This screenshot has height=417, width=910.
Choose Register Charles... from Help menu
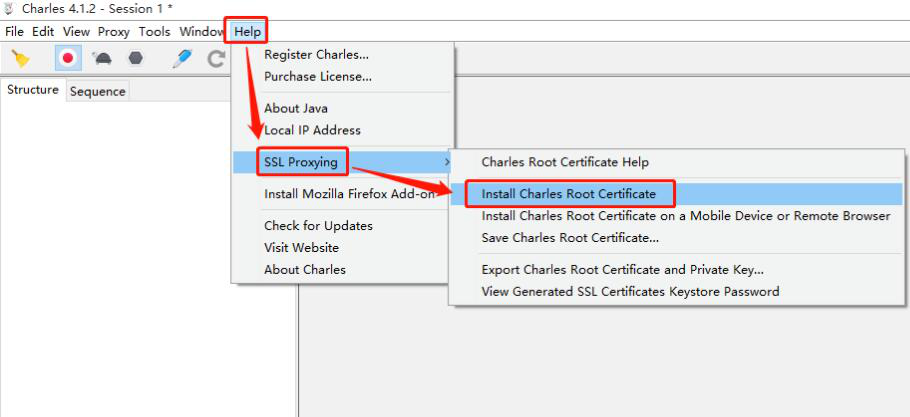point(342,55)
